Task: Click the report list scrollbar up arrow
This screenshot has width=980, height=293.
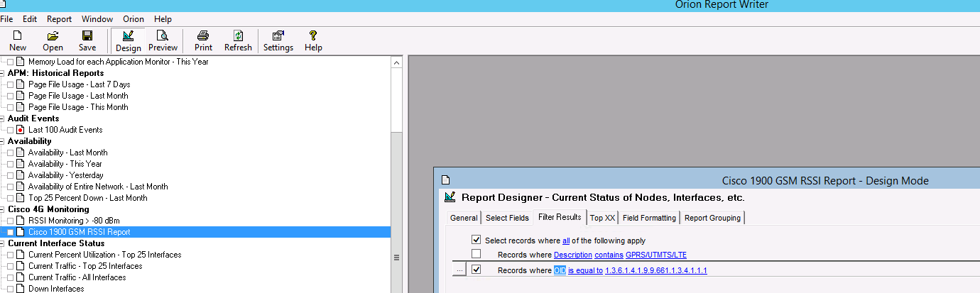Action: (396, 62)
